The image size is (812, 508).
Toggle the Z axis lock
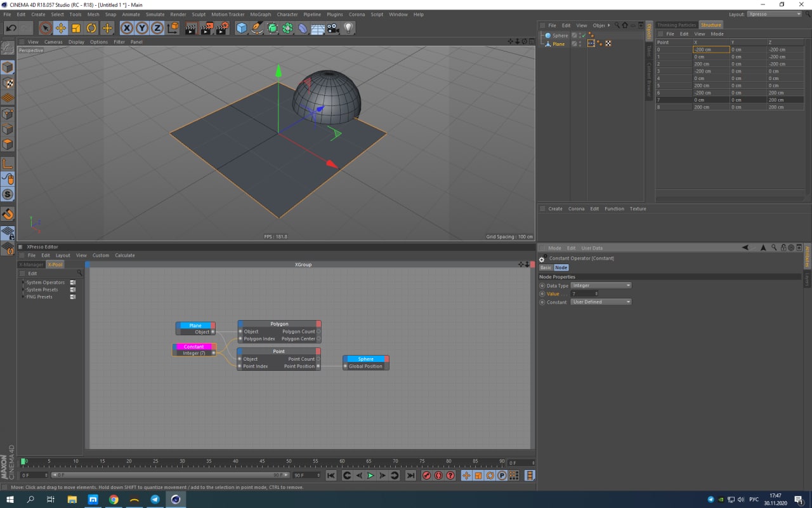coord(157,28)
